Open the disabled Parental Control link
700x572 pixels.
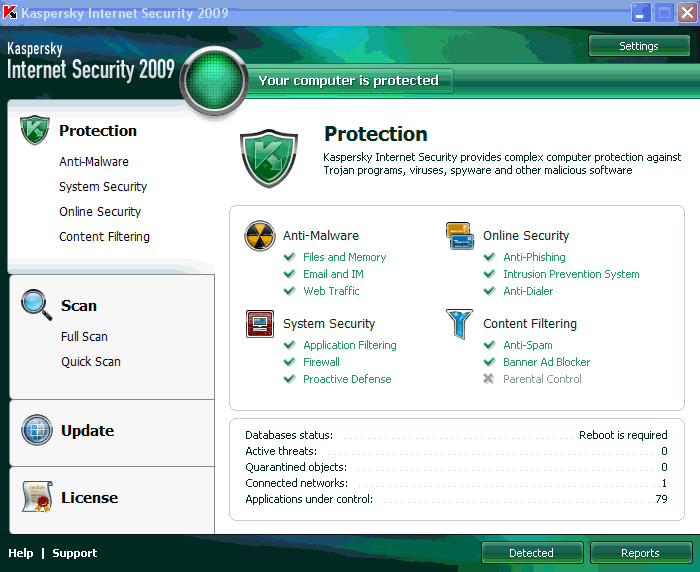(542, 379)
